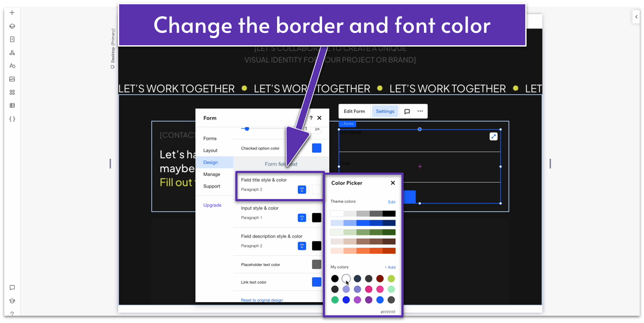Open text style for Field description style & color
The image size is (644, 323).
click(302, 246)
